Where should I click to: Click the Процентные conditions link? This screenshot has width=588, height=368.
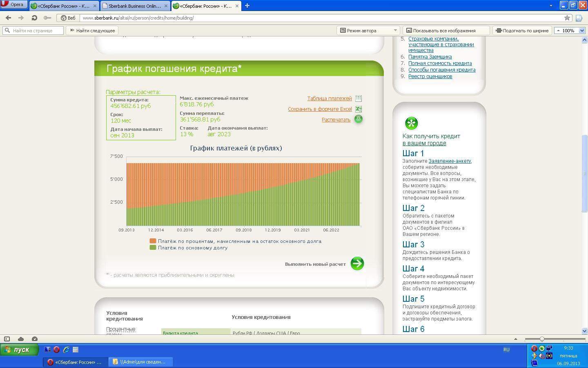[x=120, y=329]
